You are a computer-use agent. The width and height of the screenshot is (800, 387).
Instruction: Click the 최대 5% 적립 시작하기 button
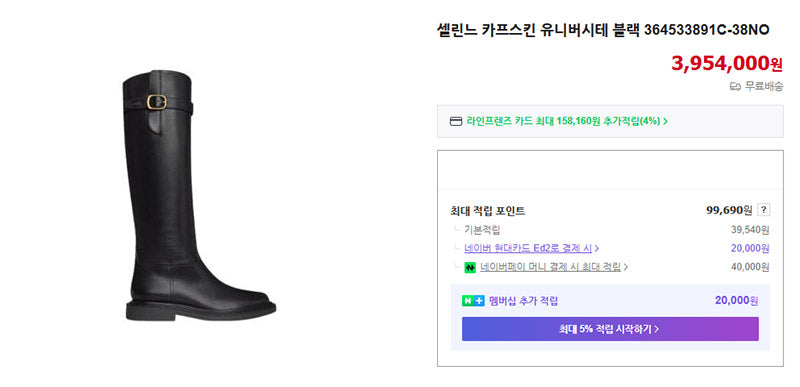pos(610,329)
